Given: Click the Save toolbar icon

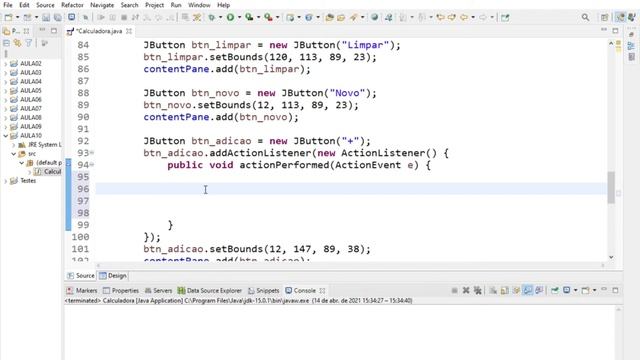Looking at the screenshot, I should (46, 17).
